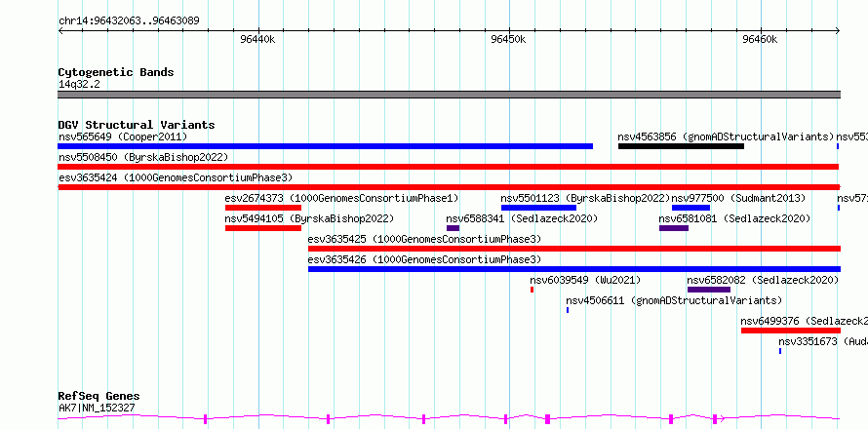
Task: Open the nsv6581081 (Sedlazeck2020) label
Action: click(734, 218)
